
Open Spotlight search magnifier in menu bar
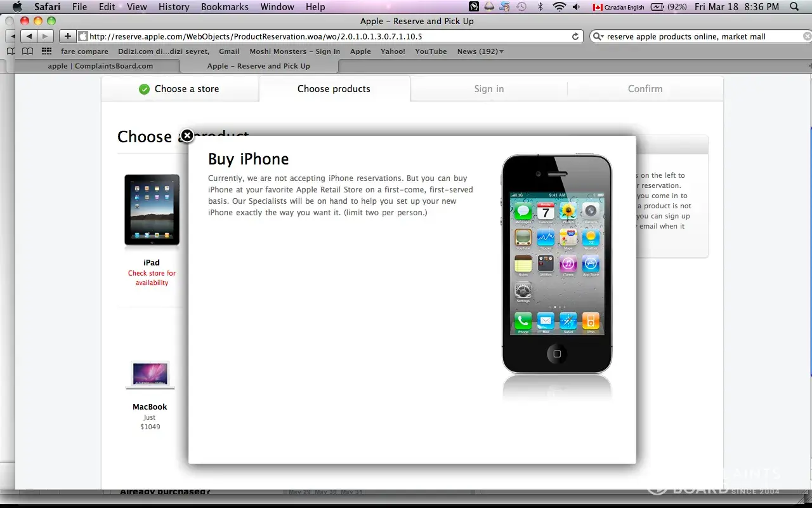(x=795, y=7)
